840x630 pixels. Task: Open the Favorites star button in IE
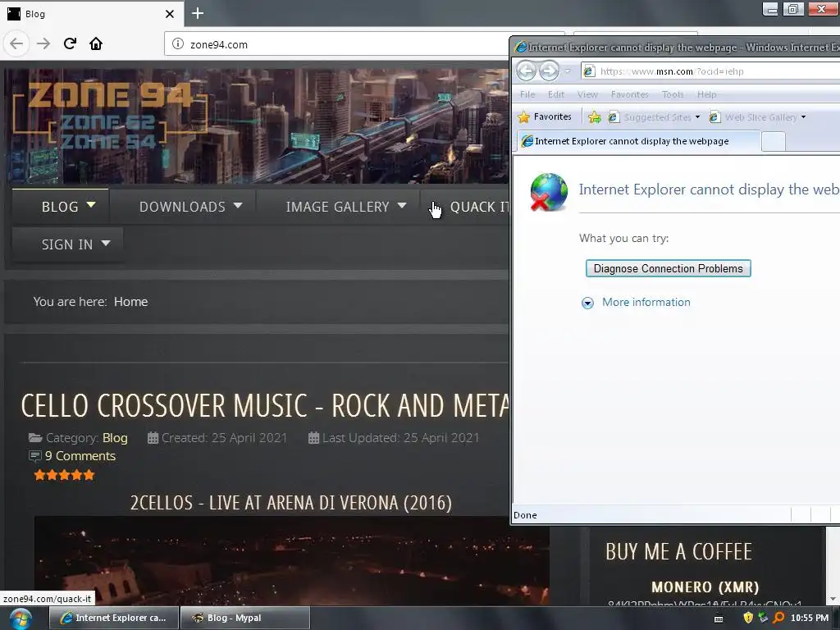tap(545, 116)
